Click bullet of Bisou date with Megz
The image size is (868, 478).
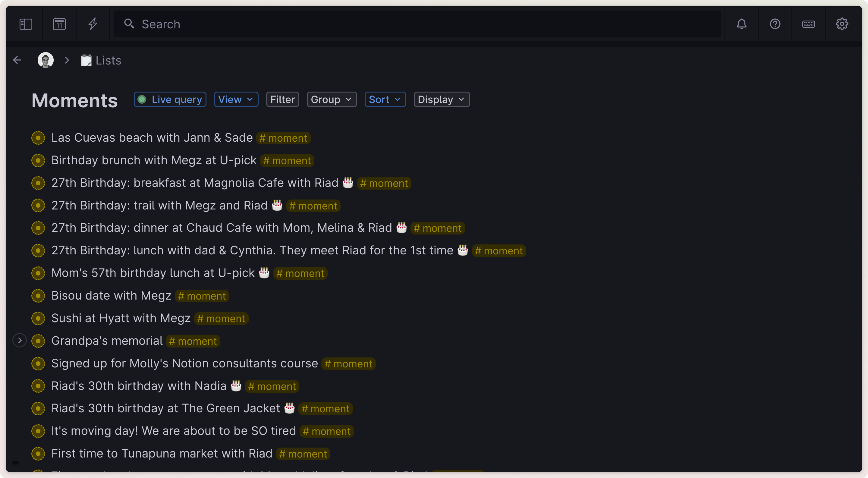(38, 295)
